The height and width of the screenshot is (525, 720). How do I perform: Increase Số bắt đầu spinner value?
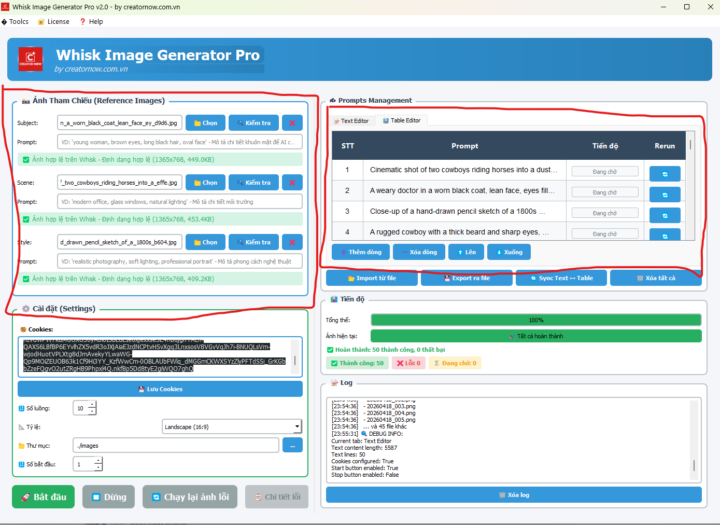tap(98, 461)
